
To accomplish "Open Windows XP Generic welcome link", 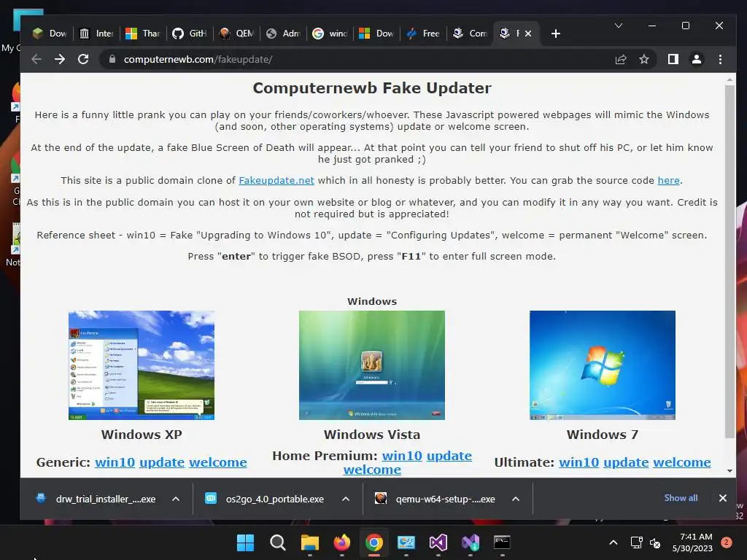I will coord(217,462).
